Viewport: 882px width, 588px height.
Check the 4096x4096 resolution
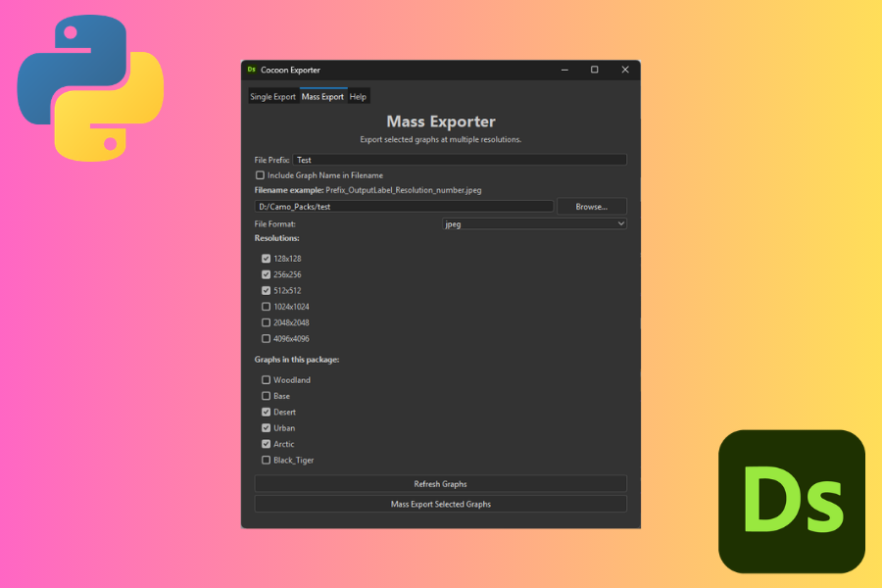(266, 339)
